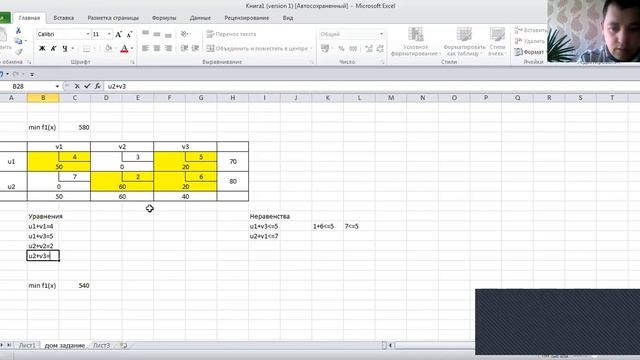Increase decimal places icon

point(369,49)
